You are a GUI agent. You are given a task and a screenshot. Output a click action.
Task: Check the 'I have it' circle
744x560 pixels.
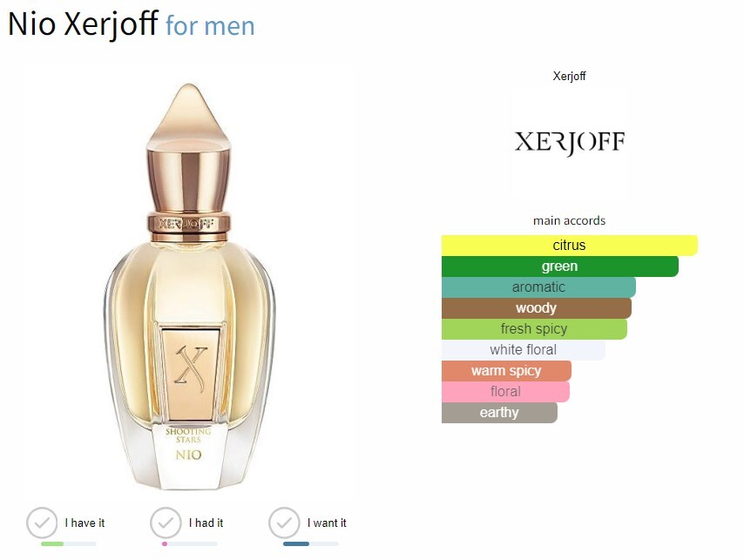tap(42, 523)
